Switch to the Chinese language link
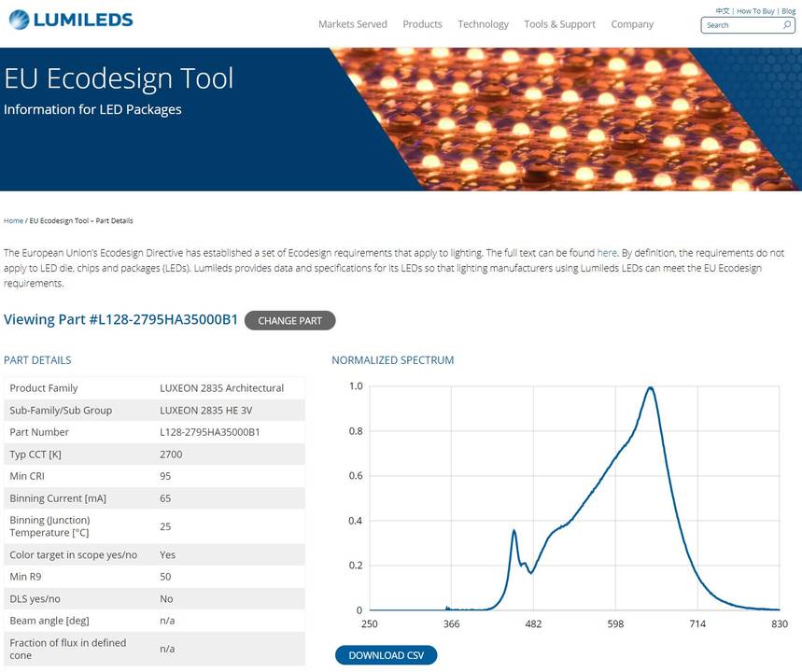 (723, 11)
